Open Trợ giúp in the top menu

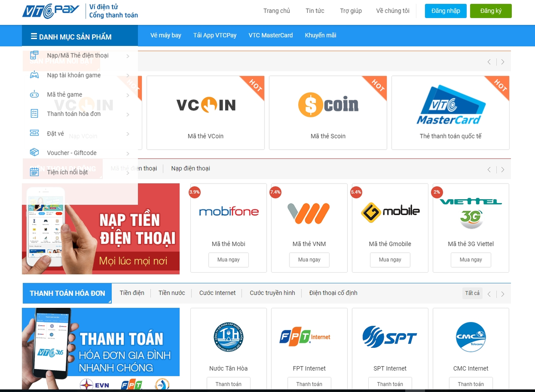(351, 11)
